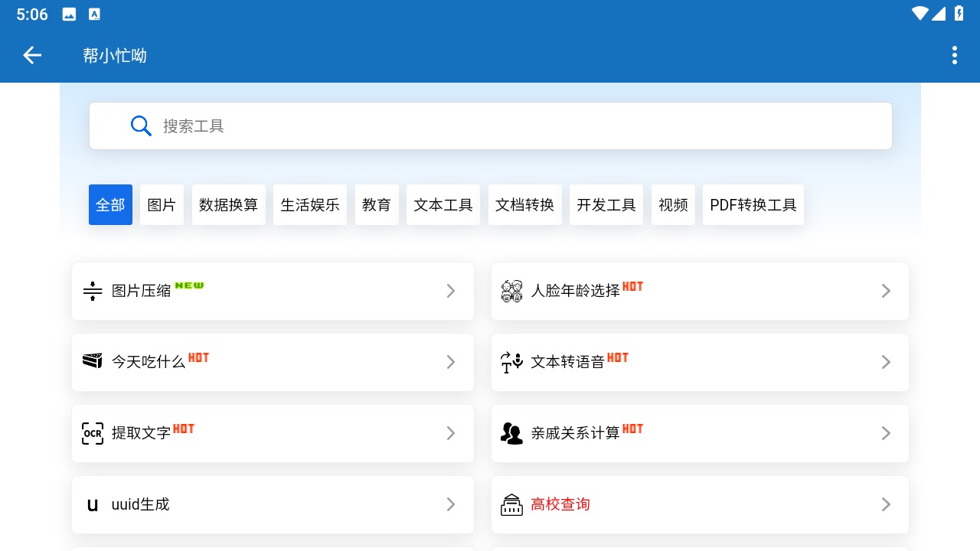Click the chevron on the 提取文字 row
The image size is (980, 551).
(x=451, y=433)
